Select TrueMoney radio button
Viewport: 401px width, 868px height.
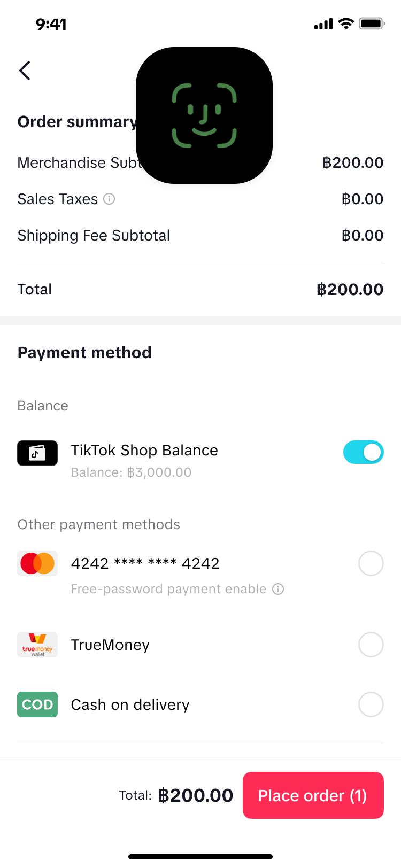click(371, 645)
